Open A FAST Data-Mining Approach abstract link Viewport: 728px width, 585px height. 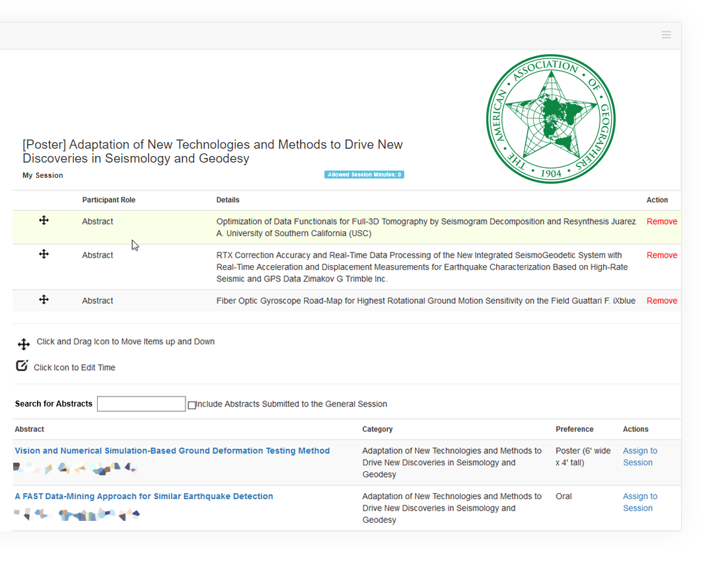tap(144, 496)
